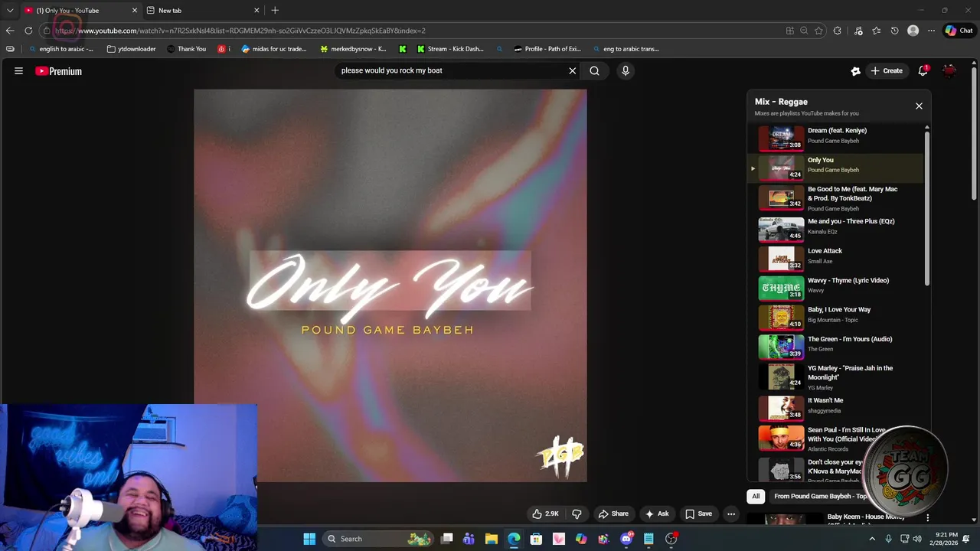980x551 pixels.
Task: Open browser settings and more menu
Action: tap(931, 31)
